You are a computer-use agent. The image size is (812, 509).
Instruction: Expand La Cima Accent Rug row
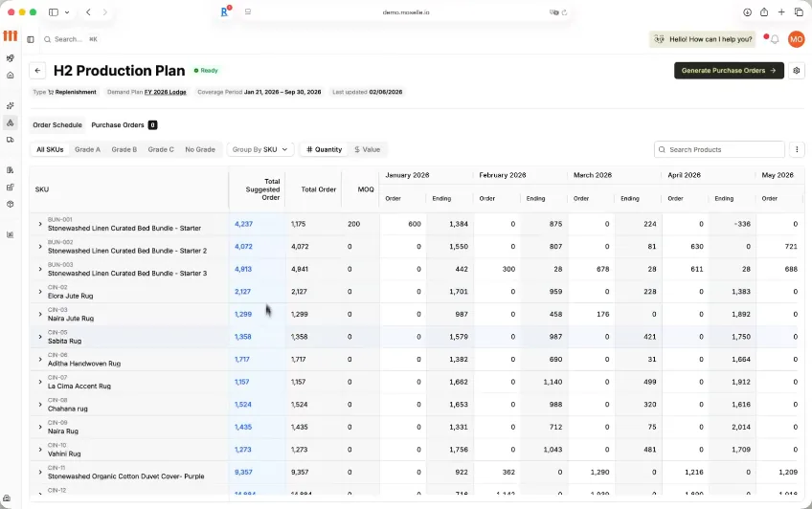tap(40, 382)
